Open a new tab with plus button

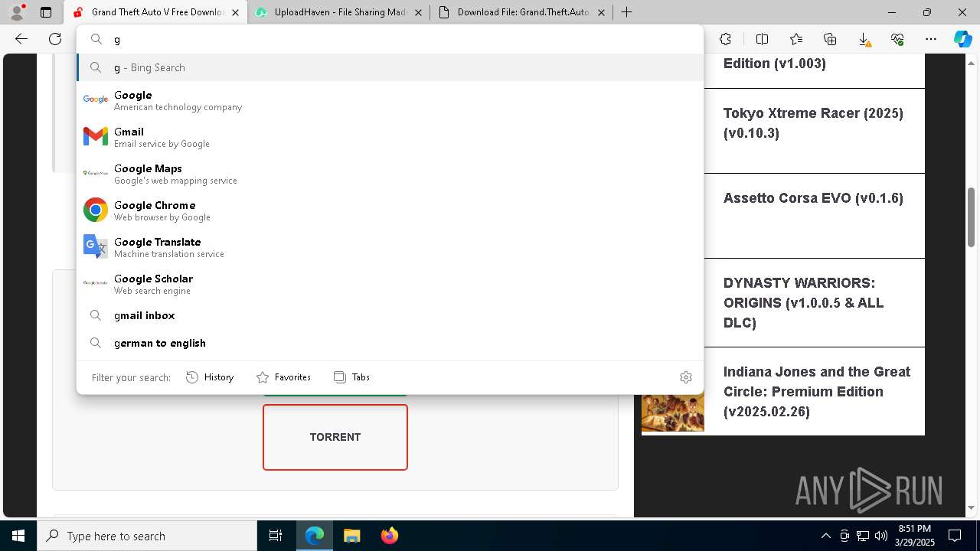click(626, 12)
